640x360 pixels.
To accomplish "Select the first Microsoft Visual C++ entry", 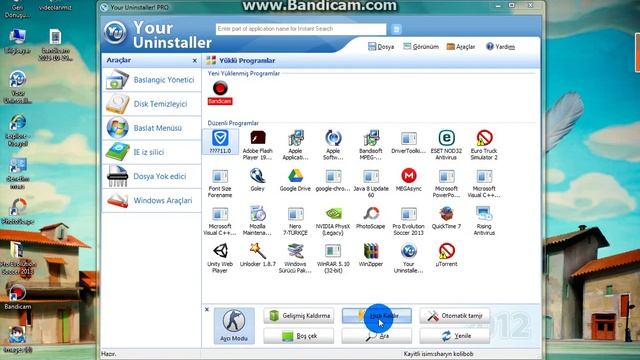I will click(x=484, y=183).
